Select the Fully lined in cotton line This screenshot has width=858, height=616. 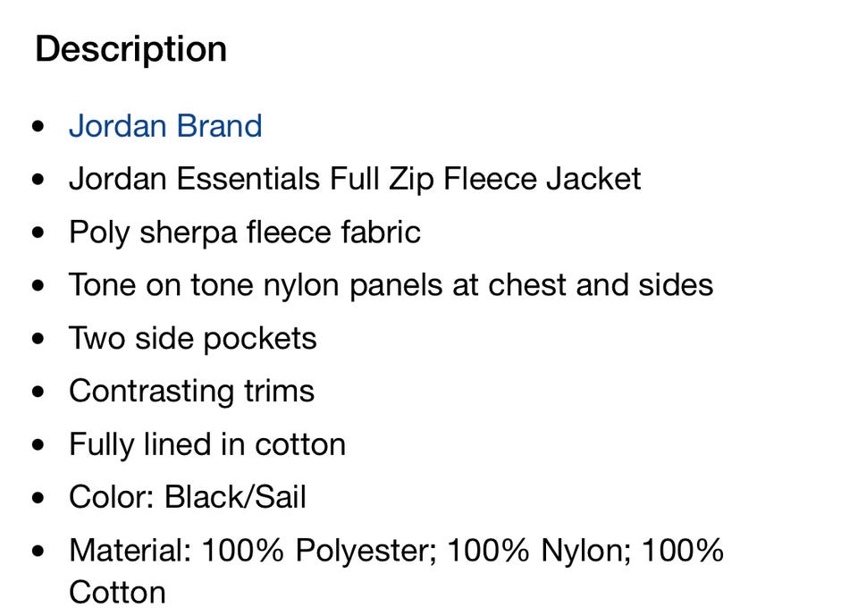click(207, 444)
